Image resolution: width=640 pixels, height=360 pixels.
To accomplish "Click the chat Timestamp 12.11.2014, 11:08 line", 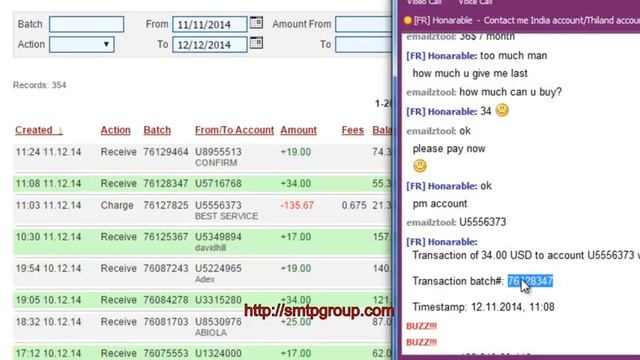I will click(483, 307).
